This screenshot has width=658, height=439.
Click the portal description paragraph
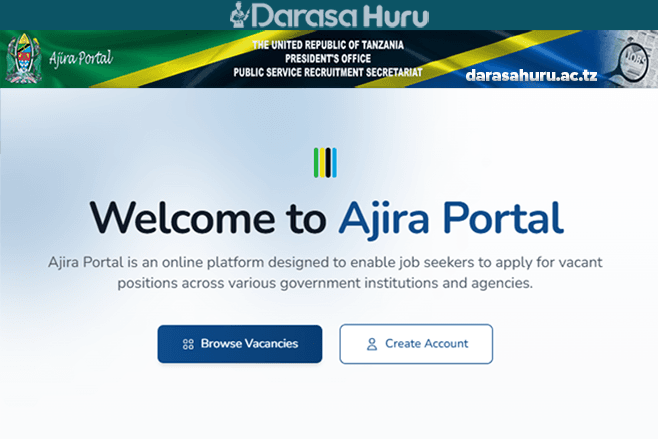pyautogui.click(x=325, y=272)
